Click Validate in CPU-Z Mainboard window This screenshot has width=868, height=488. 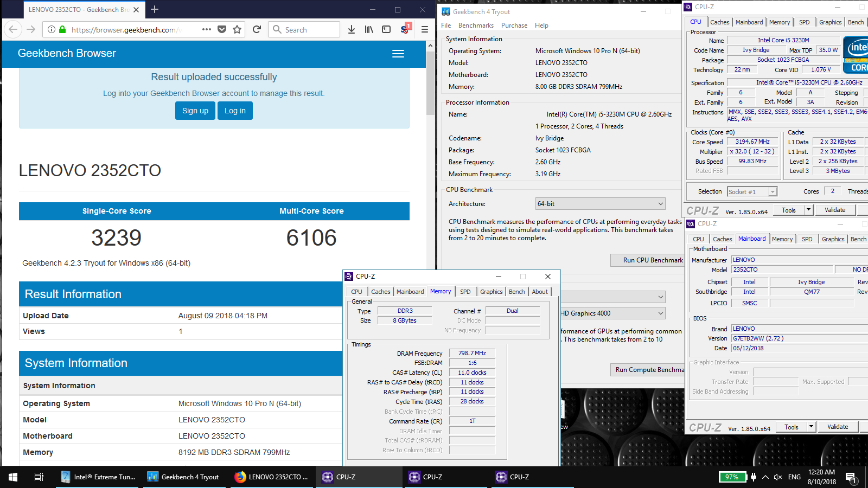pos(838,427)
